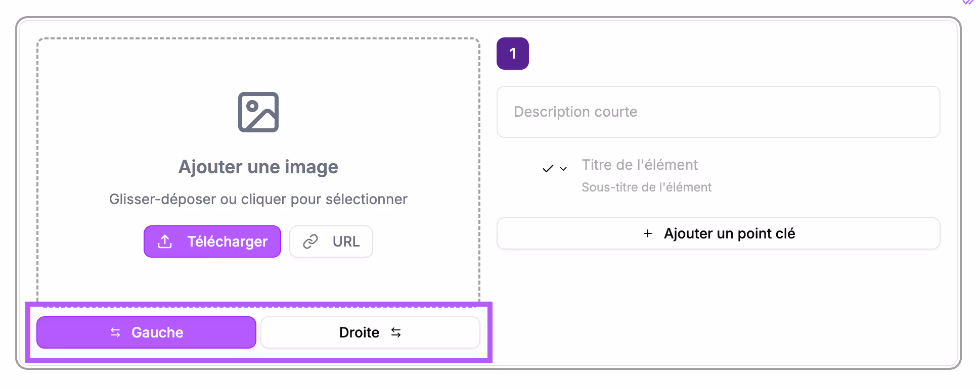Screen dimensions: 980x389
Task: Click the image placeholder icon
Action: coord(258,112)
